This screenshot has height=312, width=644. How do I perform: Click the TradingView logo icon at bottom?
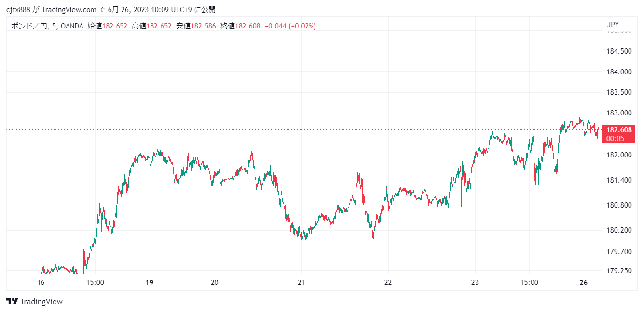point(12,302)
